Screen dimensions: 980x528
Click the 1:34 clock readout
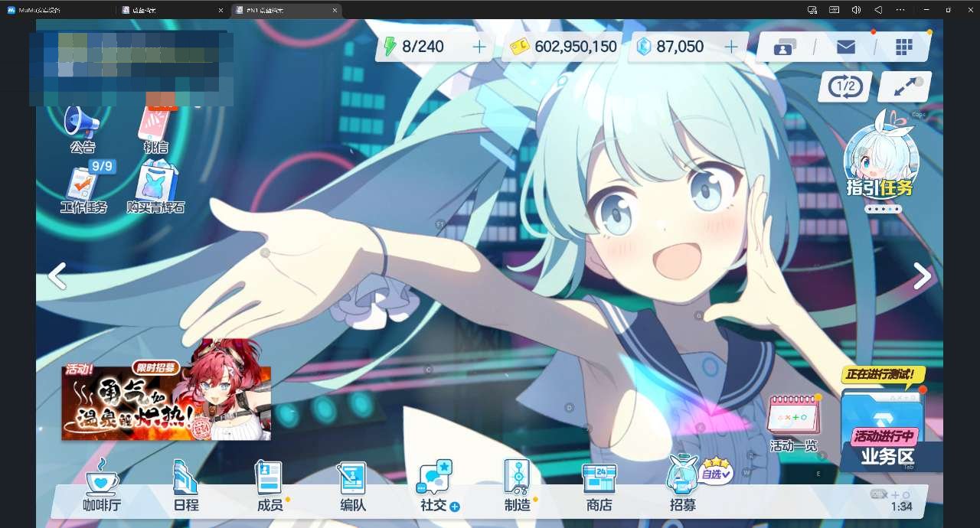point(901,507)
